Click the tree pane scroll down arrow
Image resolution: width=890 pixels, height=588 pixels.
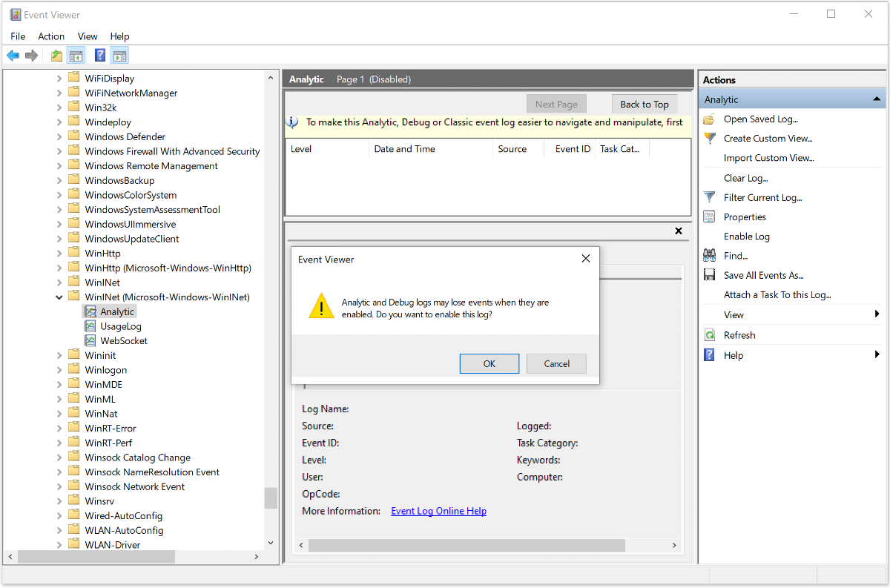(x=271, y=544)
